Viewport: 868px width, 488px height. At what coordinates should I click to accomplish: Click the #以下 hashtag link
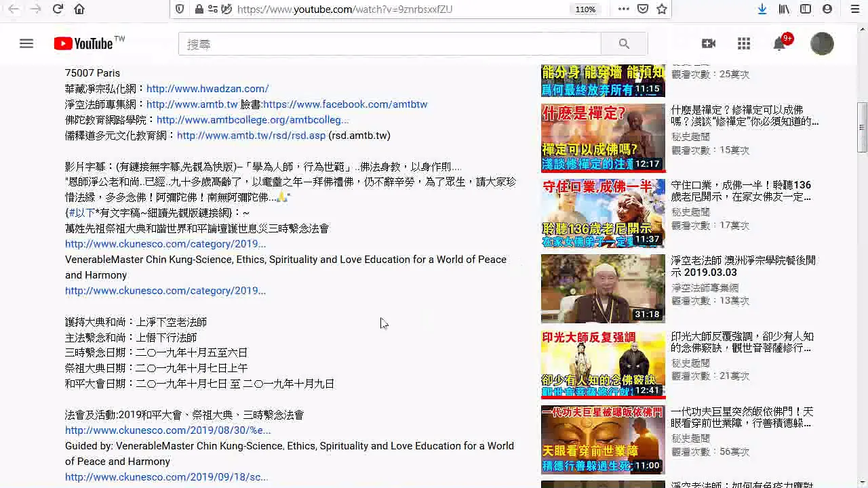coord(81,212)
